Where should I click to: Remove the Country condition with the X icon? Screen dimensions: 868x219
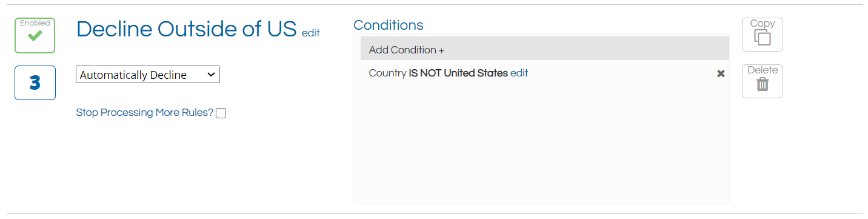point(721,73)
